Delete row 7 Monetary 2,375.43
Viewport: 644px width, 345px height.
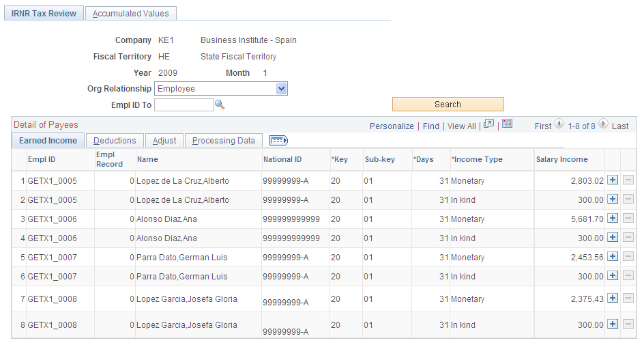coord(628,298)
